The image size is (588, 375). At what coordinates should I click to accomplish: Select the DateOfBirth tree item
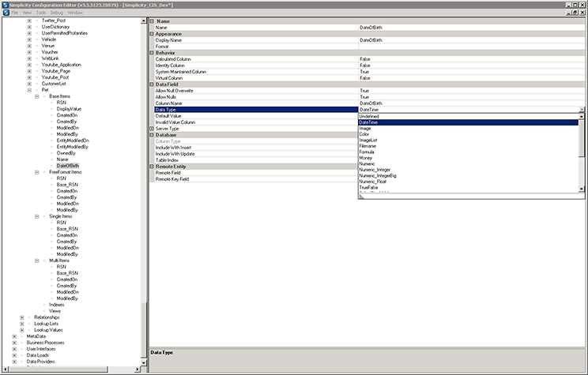[68, 166]
